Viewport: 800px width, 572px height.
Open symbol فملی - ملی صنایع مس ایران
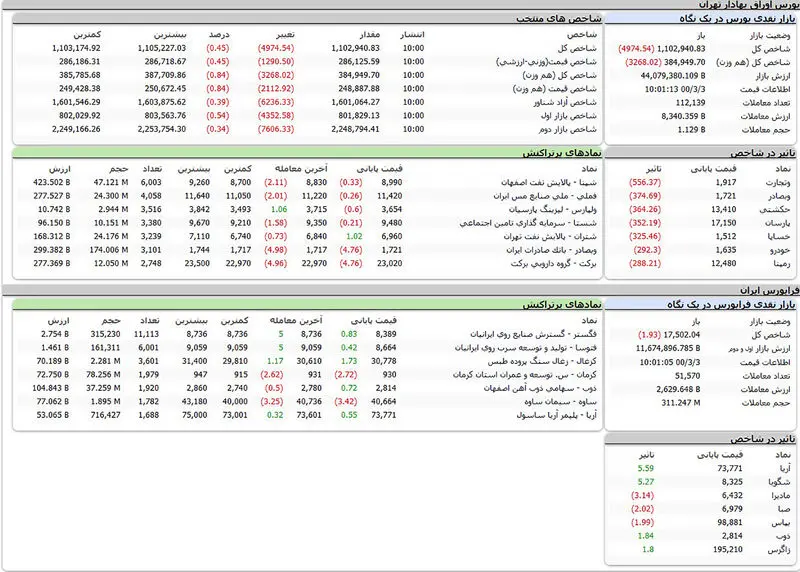545,196
